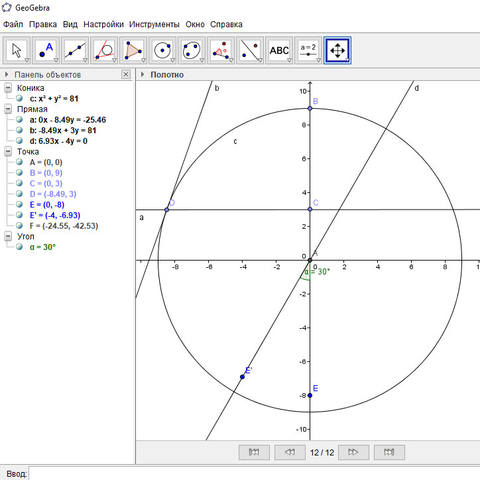Toggle Полотно style bar triangle
The width and height of the screenshot is (480, 480).
coord(143,74)
